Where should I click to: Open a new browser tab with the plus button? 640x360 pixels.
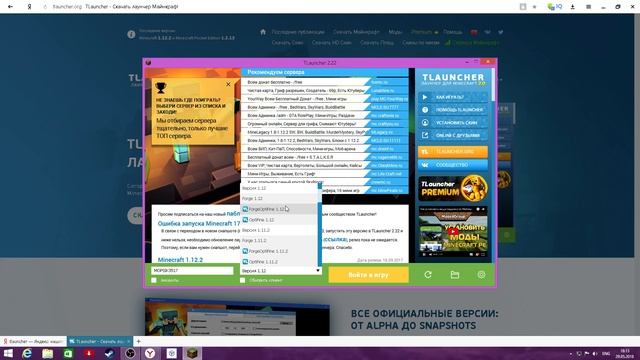[138, 341]
